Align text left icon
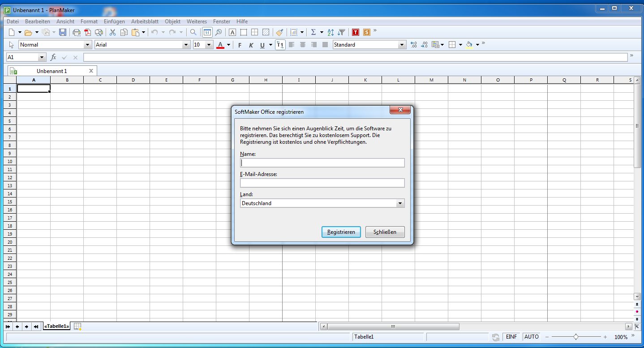This screenshot has height=348, width=644. pos(292,45)
